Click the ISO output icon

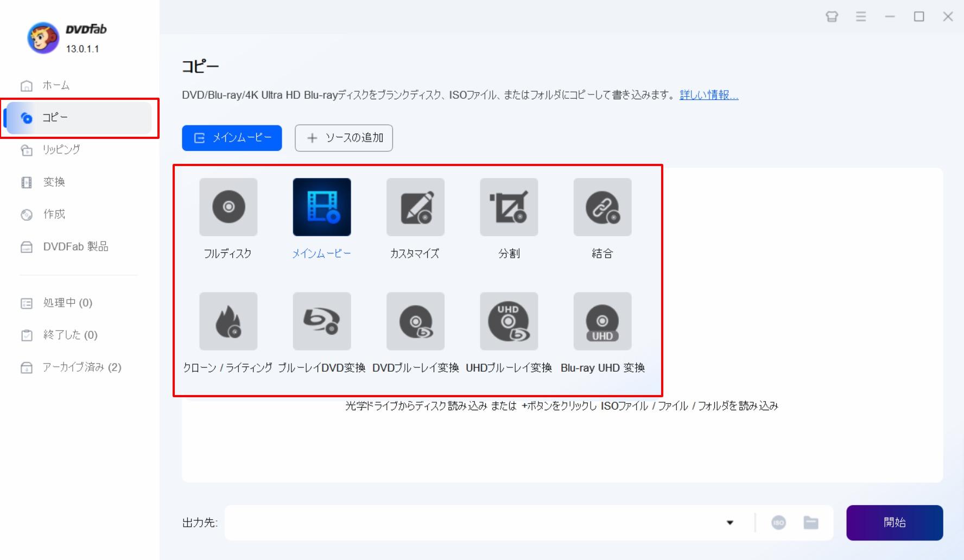(x=778, y=523)
